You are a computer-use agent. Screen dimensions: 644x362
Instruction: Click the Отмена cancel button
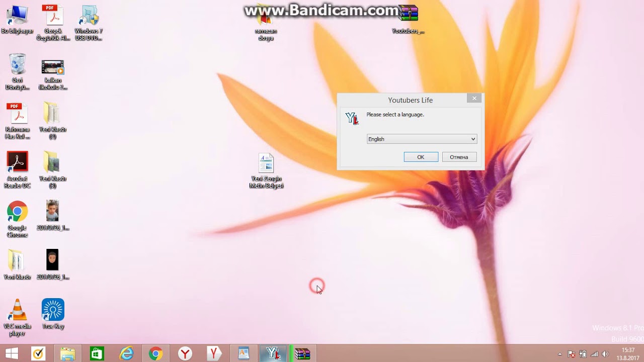[459, 157]
